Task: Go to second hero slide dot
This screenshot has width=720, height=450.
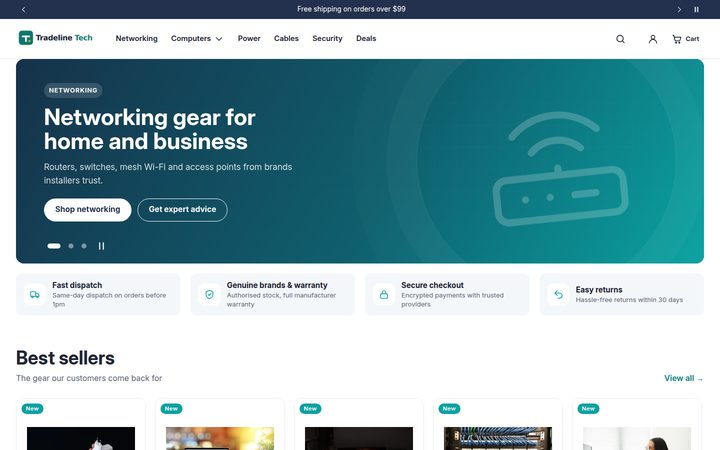Action: 71,246
